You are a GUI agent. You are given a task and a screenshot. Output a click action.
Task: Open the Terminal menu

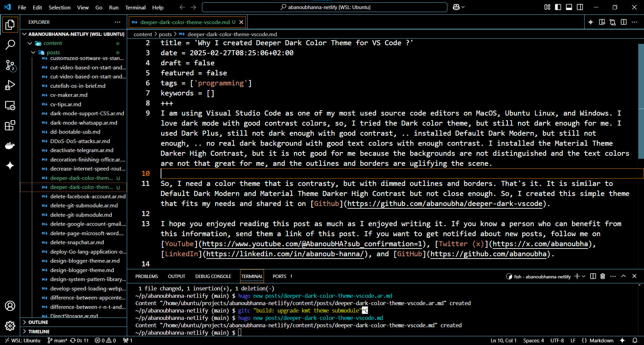click(135, 7)
